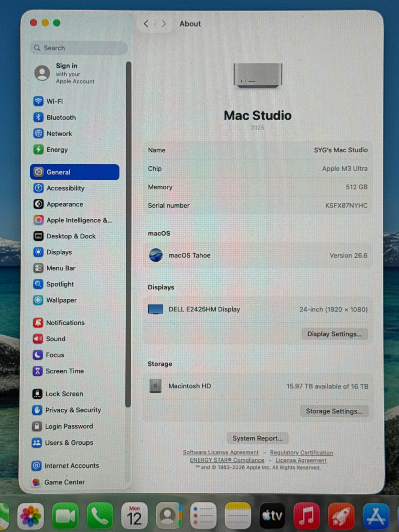Go back with the left chevron
The width and height of the screenshot is (399, 532).
point(146,24)
